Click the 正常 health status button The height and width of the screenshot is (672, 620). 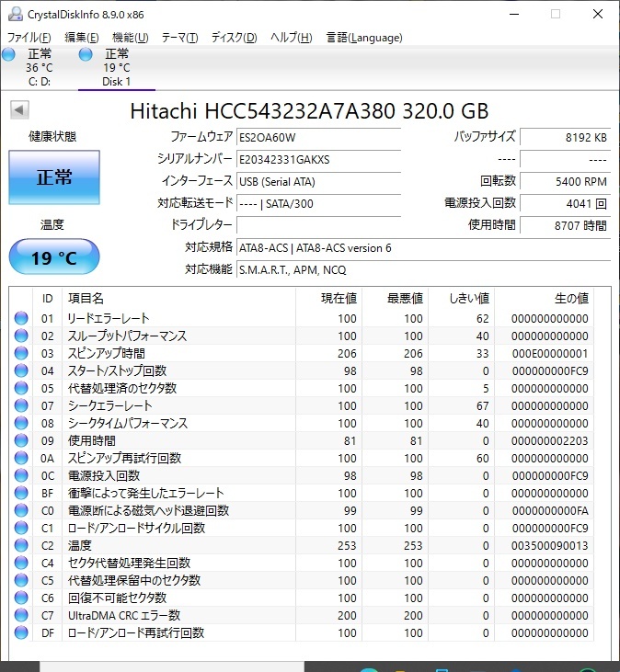click(x=53, y=177)
